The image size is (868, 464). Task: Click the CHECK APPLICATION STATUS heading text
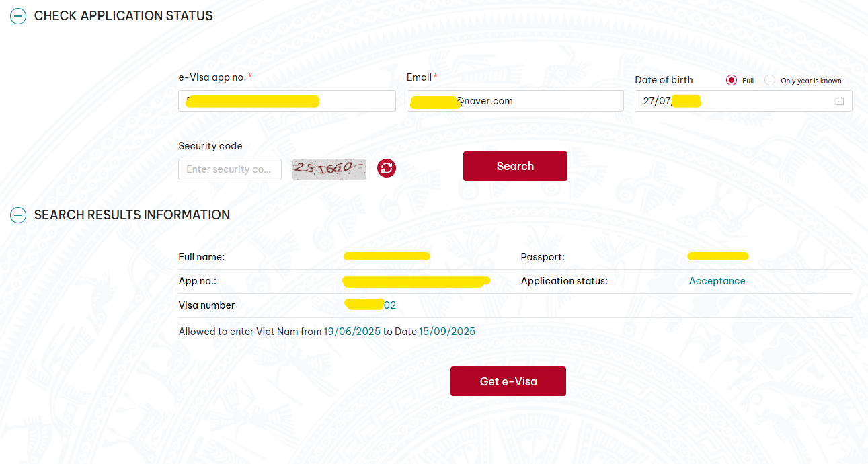point(123,16)
